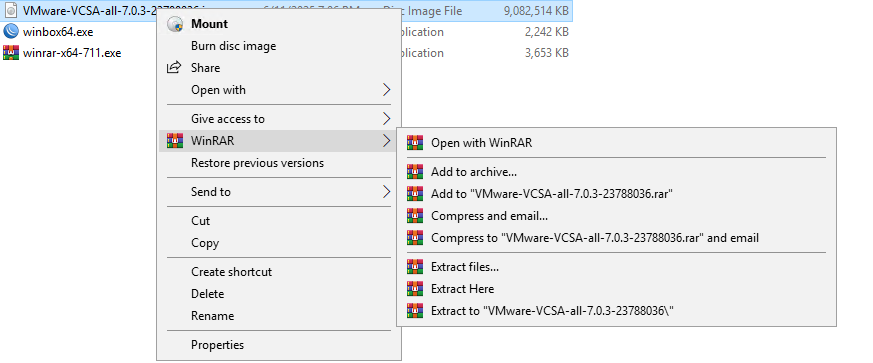Screen dimensions: 873x363
Task: Select Add to archive...
Action: [616, 172]
